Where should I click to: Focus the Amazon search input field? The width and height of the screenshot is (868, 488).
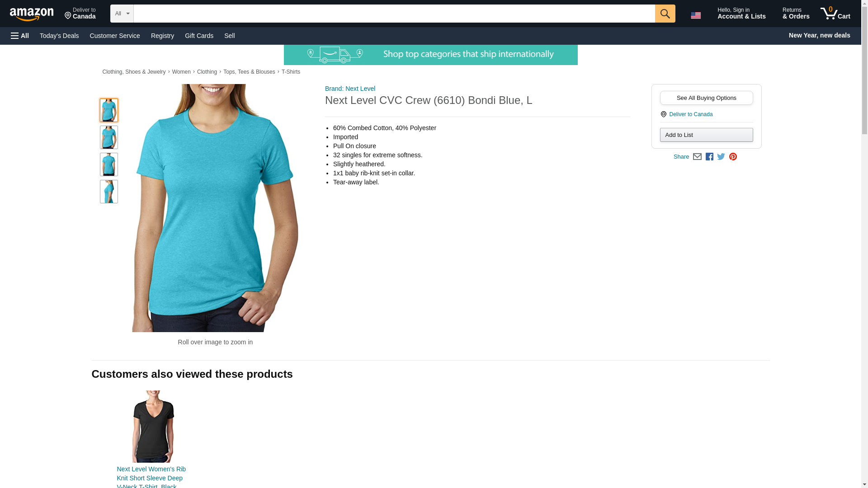(x=394, y=14)
